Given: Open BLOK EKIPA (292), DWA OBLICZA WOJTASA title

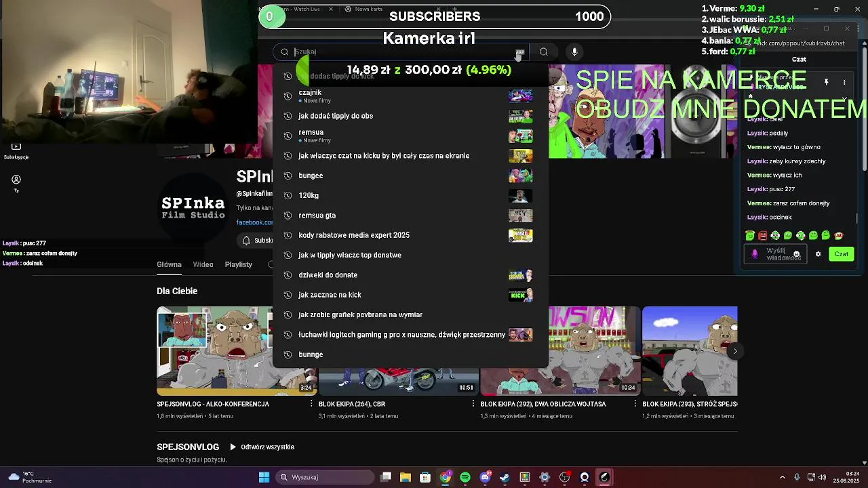Looking at the screenshot, I should coord(542,404).
